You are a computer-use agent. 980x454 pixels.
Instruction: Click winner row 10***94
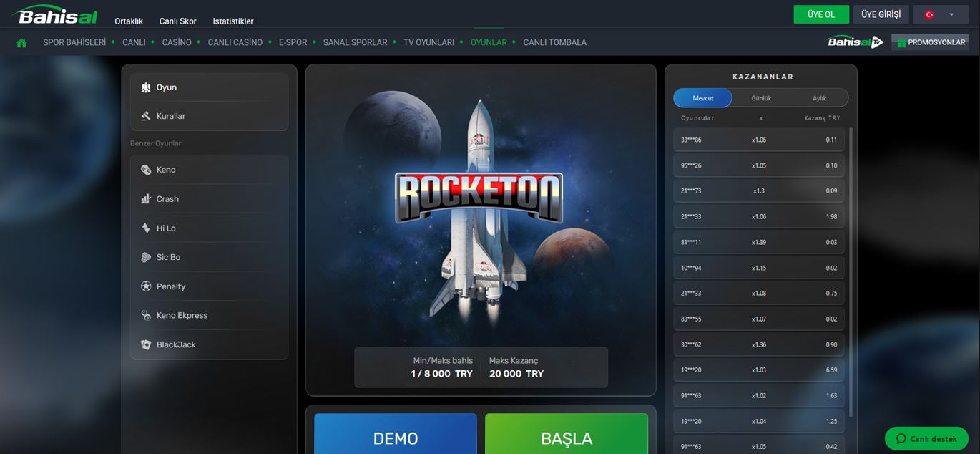(759, 268)
